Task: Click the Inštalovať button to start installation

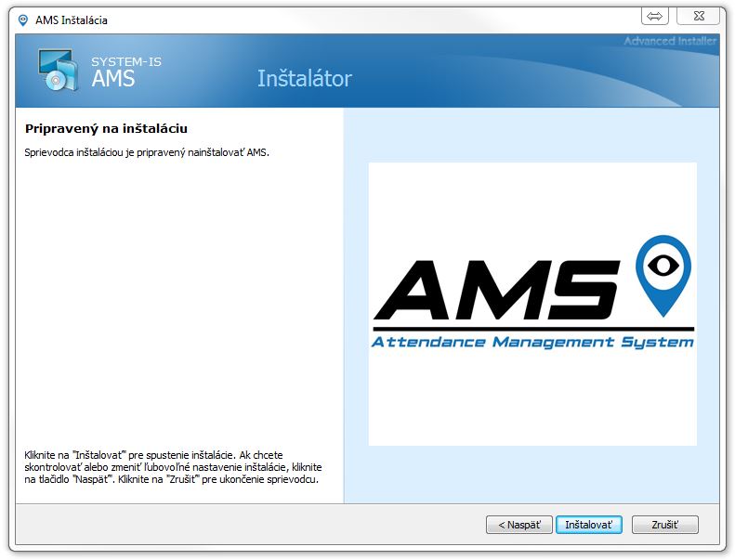Action: click(x=589, y=525)
